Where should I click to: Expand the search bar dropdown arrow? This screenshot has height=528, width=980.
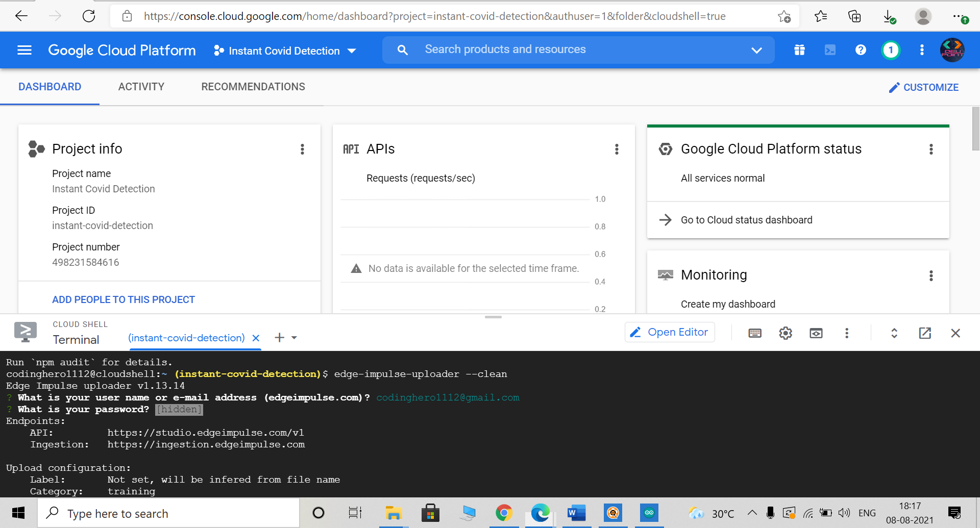pyautogui.click(x=756, y=50)
